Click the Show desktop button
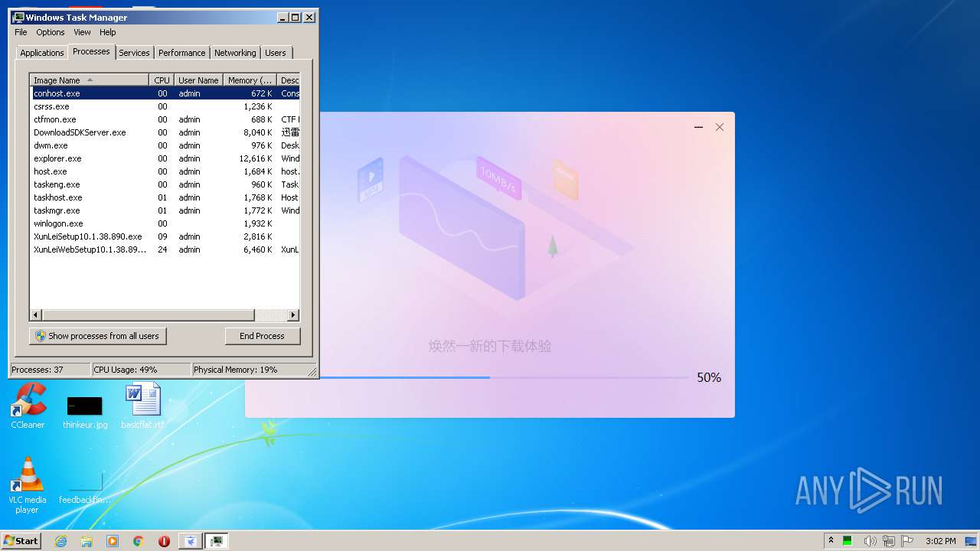This screenshot has width=980, height=551. tap(972, 541)
